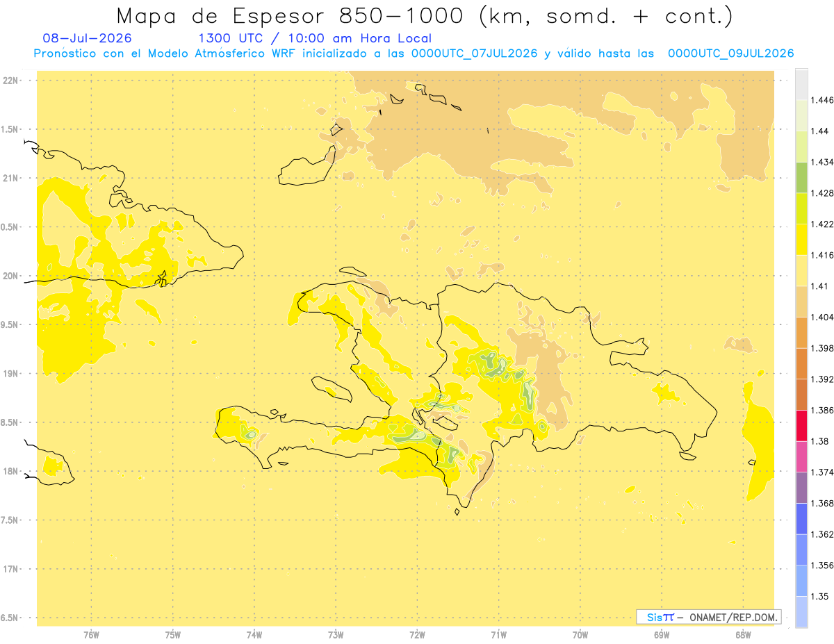Click the '1.422' colorbar value

[824, 224]
